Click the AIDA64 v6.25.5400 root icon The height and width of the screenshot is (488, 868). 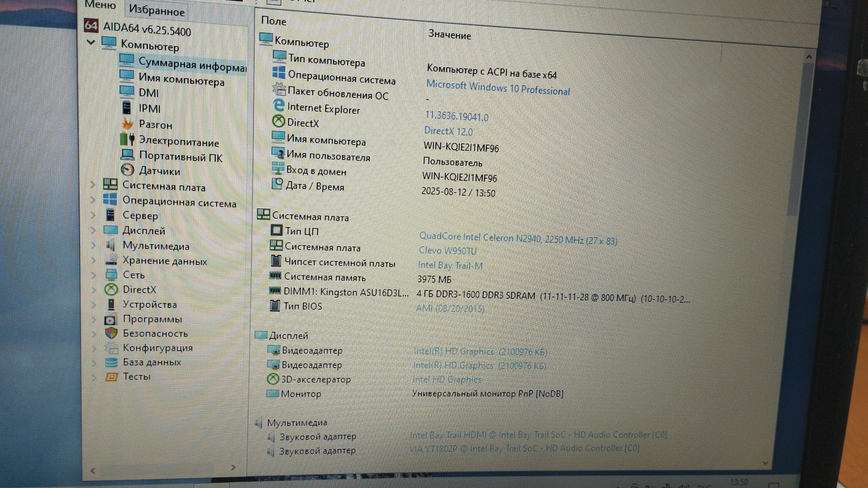point(91,26)
